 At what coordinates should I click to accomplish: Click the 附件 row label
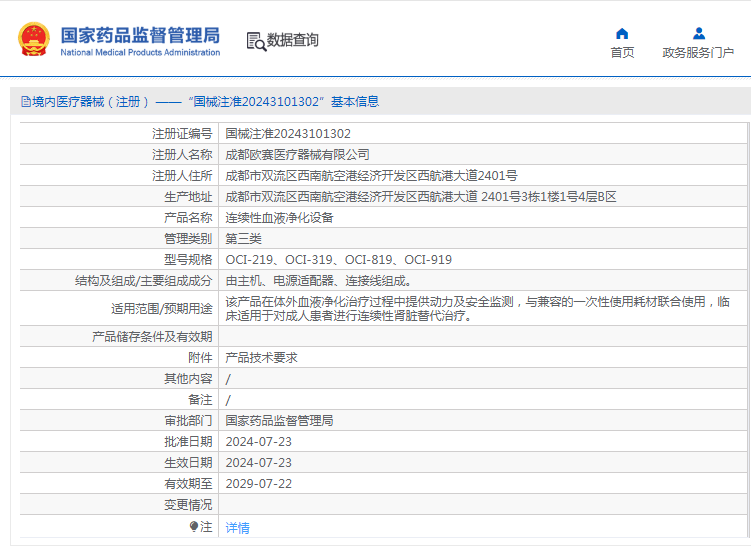click(200, 358)
